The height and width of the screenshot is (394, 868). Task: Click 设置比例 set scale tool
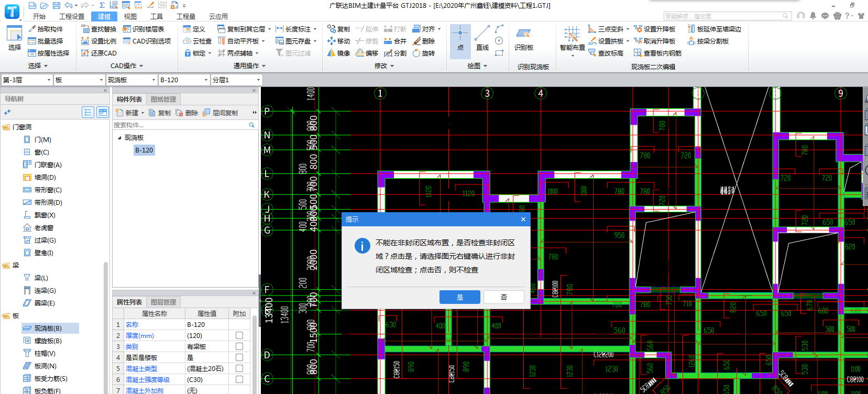(99, 41)
